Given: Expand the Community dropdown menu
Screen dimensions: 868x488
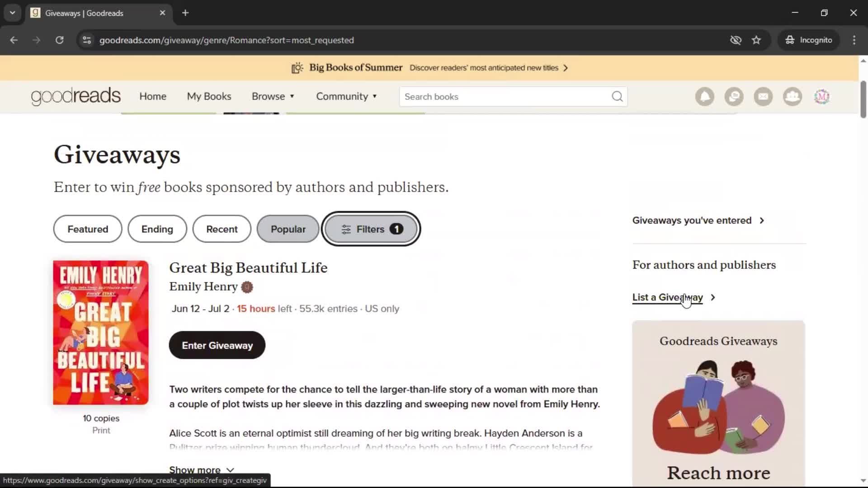Looking at the screenshot, I should tap(346, 96).
